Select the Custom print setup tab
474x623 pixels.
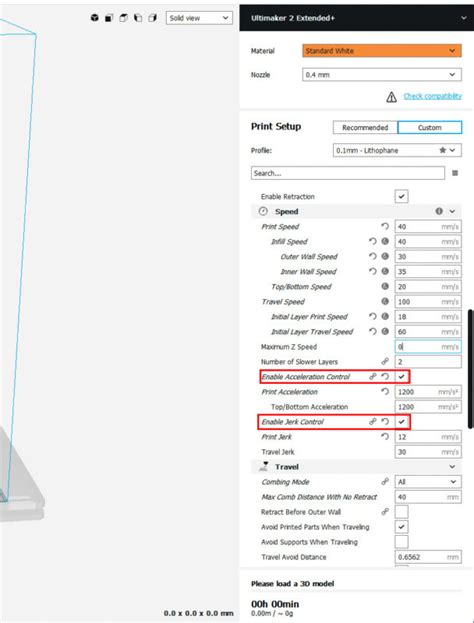pyautogui.click(x=430, y=128)
